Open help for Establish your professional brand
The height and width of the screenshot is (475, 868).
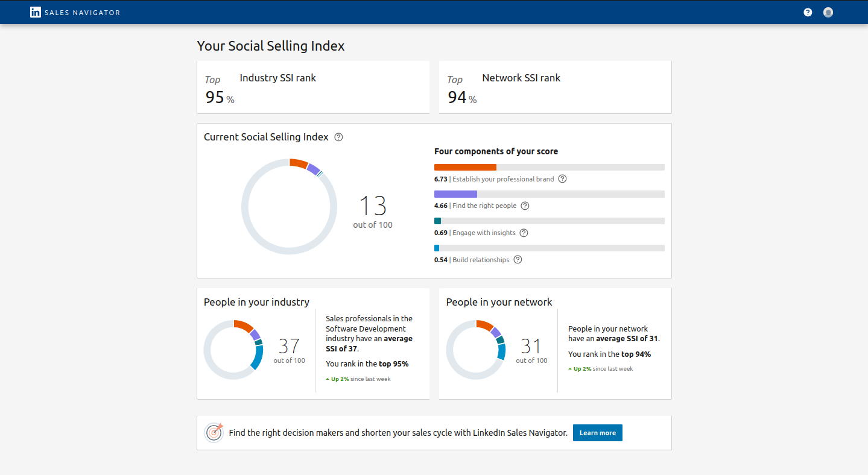[x=563, y=179]
